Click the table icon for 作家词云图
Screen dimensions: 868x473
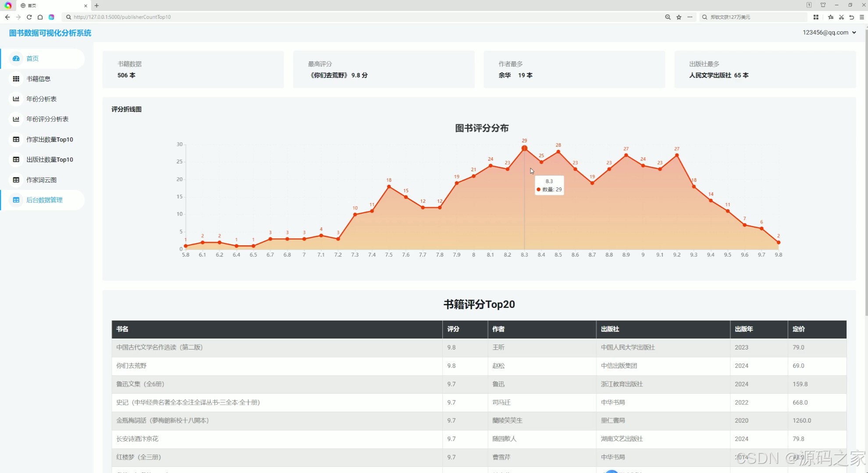tap(16, 180)
